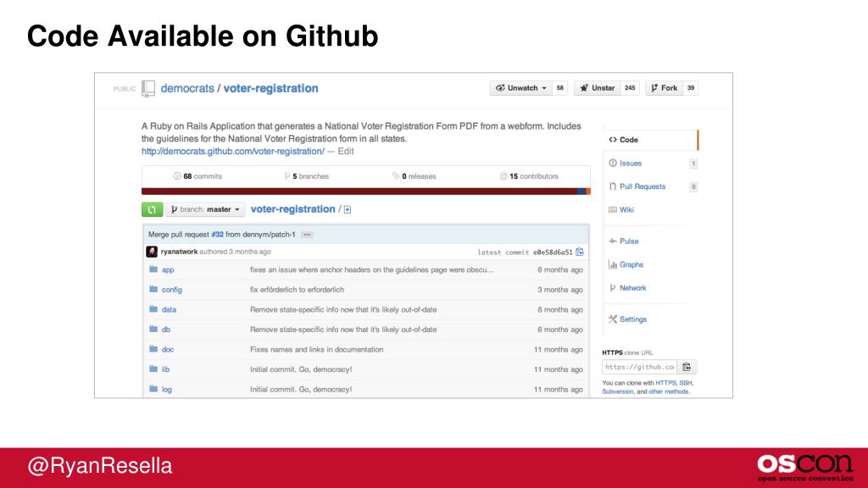Screen dimensions: 868x488
Task: Open the Unwatch dropdown
Action: (521, 88)
